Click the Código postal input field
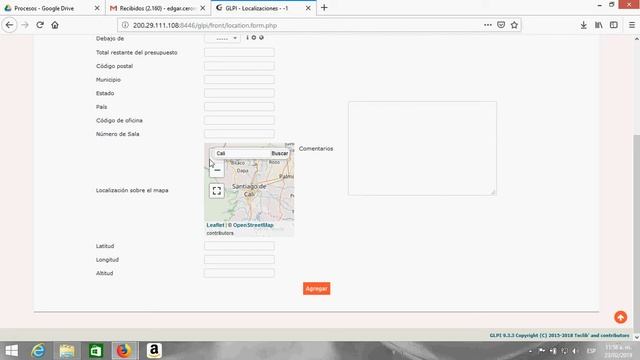640x360 pixels. (239, 66)
